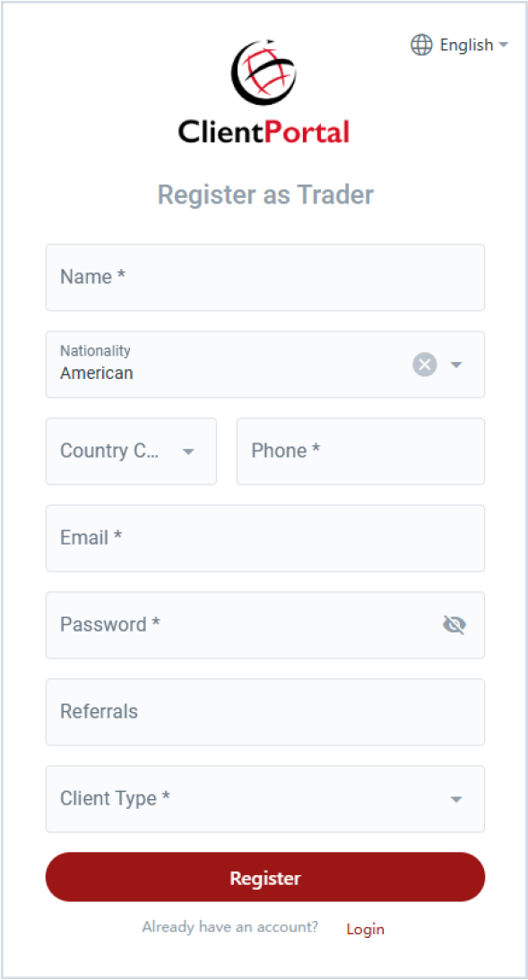The height and width of the screenshot is (980, 528).
Task: Clear the American nationality selection
Action: (425, 365)
